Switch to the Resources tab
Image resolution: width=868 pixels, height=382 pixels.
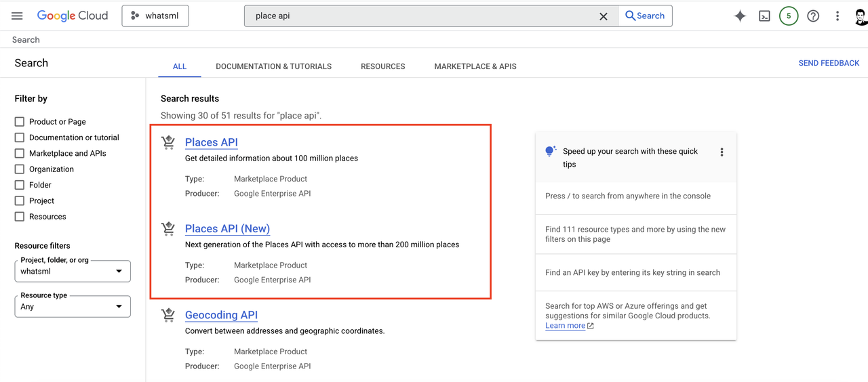(x=383, y=66)
